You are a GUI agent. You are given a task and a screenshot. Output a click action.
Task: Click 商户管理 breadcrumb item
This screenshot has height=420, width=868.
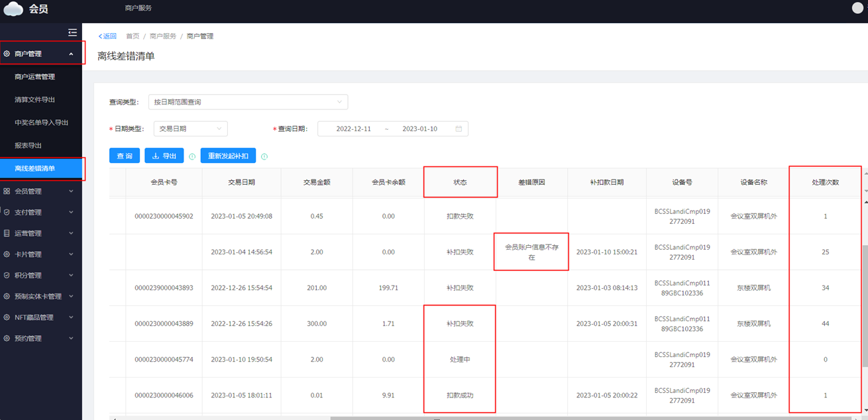coord(200,36)
